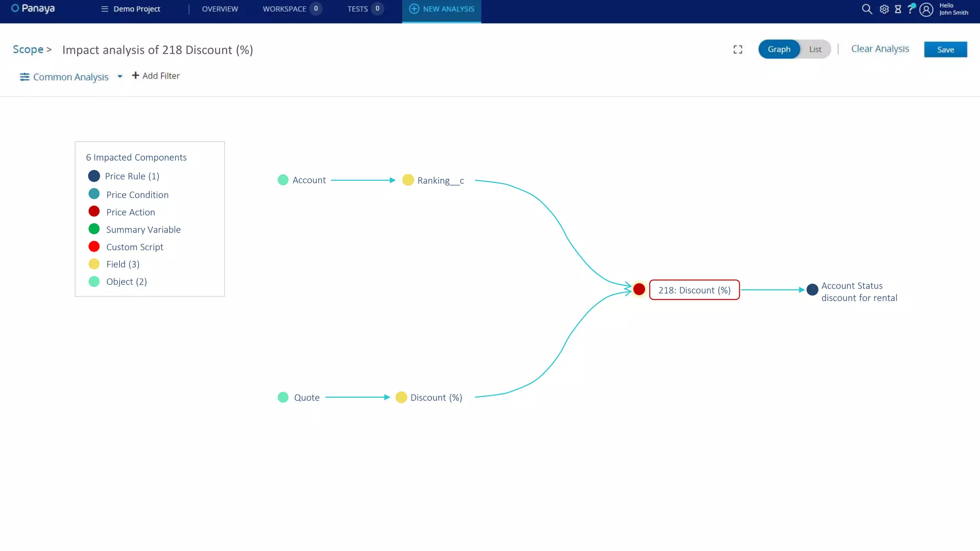Click Add Filter to expand filters
The height and width of the screenshot is (551, 980).
tap(156, 76)
